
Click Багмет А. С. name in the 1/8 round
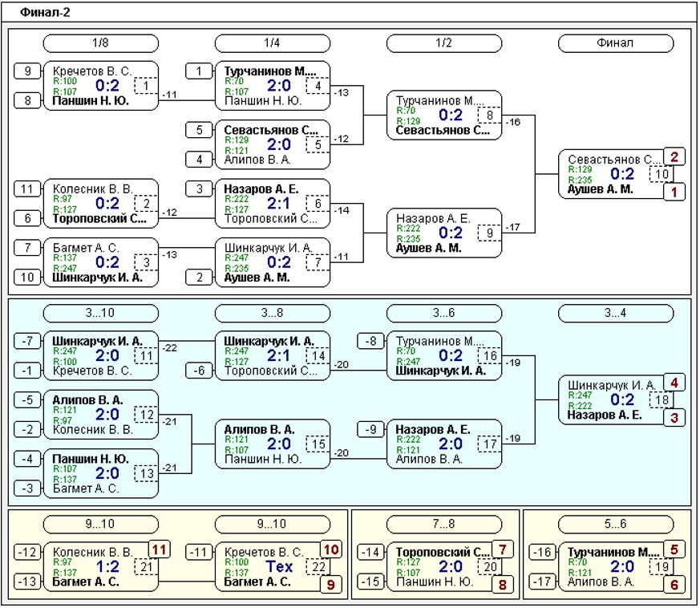(x=86, y=248)
